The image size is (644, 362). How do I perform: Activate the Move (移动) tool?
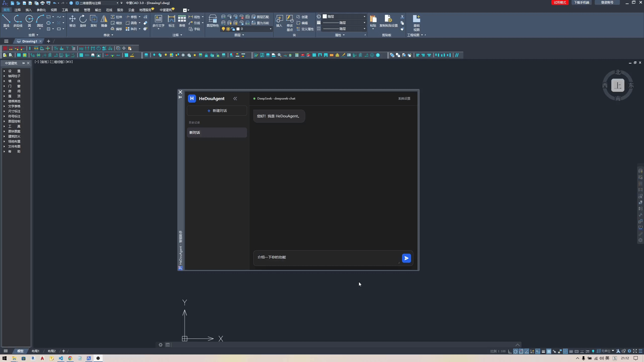72,21
